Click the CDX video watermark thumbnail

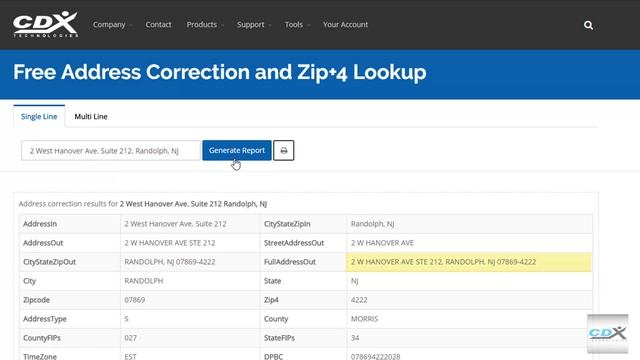coord(607,333)
